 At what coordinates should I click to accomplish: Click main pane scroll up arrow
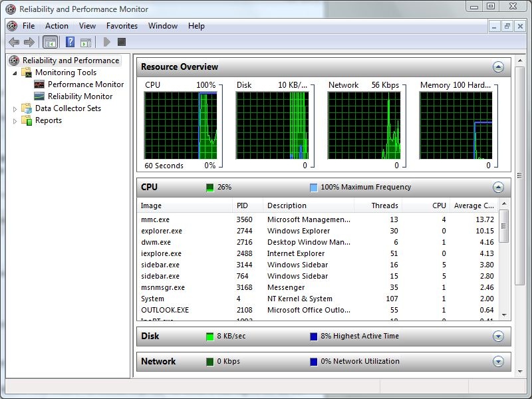pyautogui.click(x=520, y=61)
